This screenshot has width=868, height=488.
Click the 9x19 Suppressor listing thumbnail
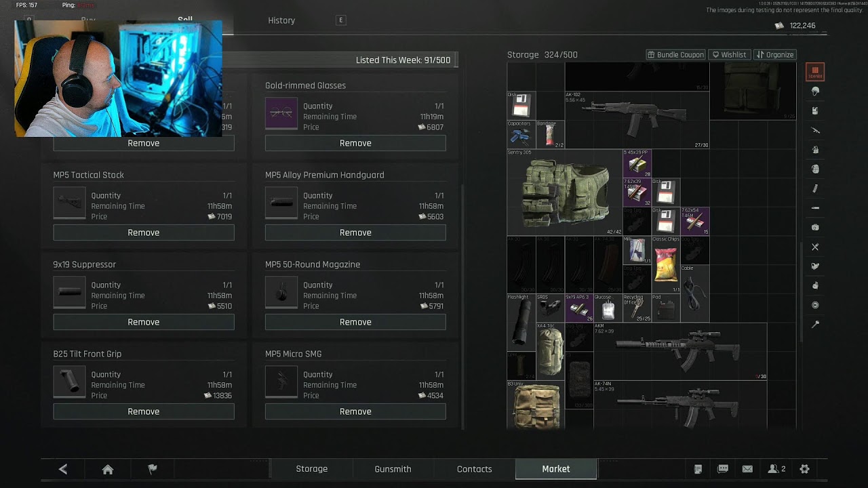coord(70,293)
